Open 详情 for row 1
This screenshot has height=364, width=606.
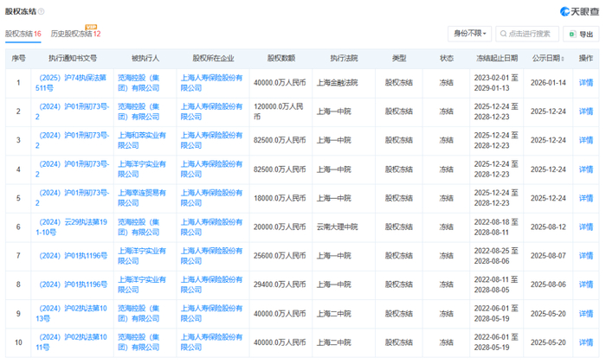point(586,83)
